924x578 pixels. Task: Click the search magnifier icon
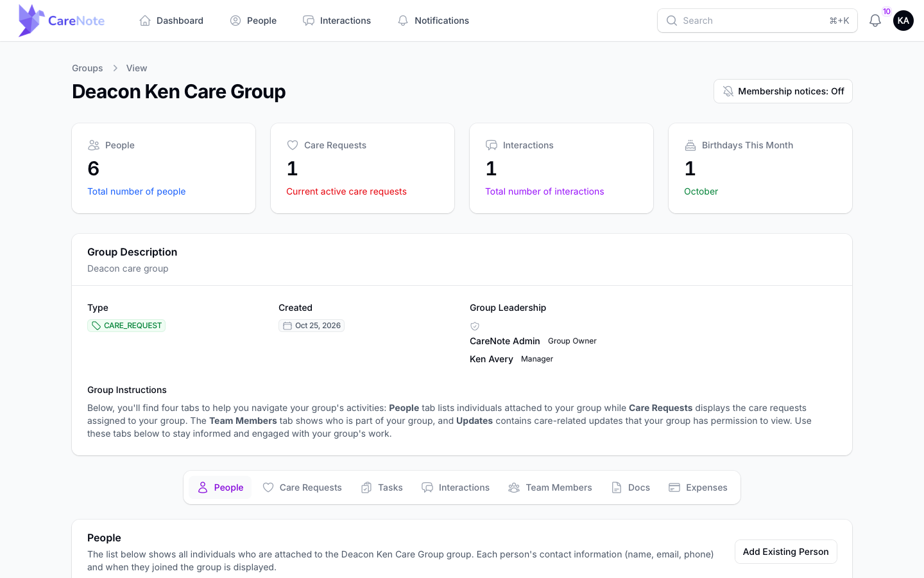[672, 21]
